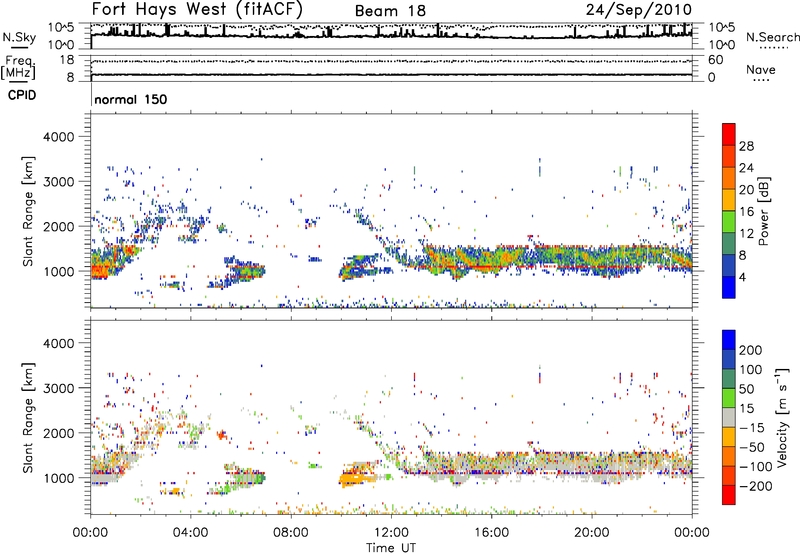Click the '20:00' time axis tick label
Viewport: 800px width, 554px height.
coord(592,533)
